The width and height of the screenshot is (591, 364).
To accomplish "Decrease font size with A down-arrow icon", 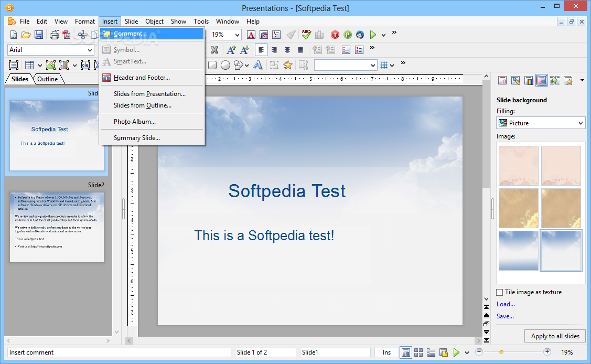I will point(244,50).
